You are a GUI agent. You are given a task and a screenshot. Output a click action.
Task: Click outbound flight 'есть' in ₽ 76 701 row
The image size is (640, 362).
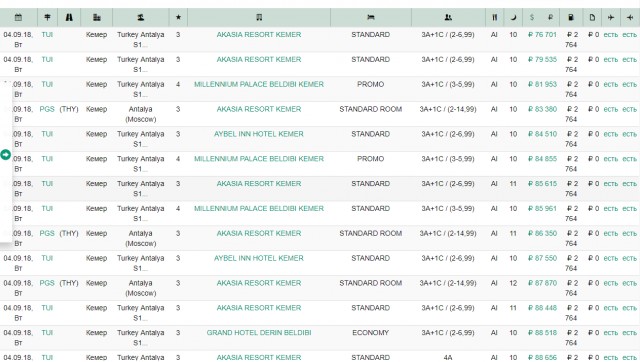point(611,35)
